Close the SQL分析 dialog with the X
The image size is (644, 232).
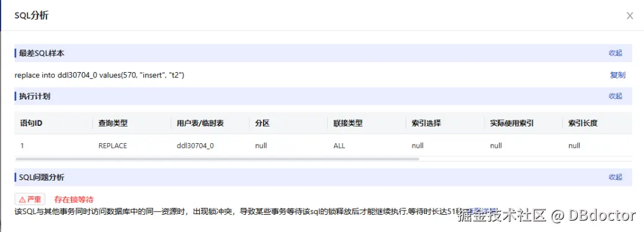(629, 16)
